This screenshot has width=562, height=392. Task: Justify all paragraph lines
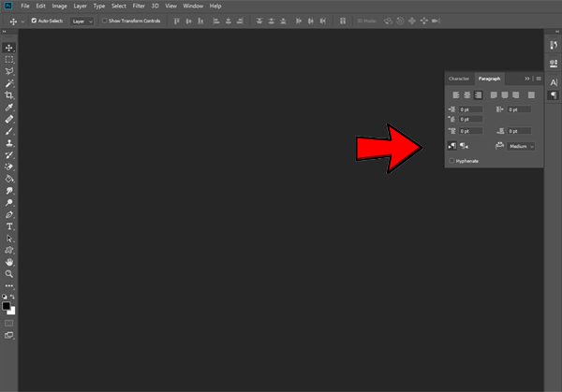(531, 94)
